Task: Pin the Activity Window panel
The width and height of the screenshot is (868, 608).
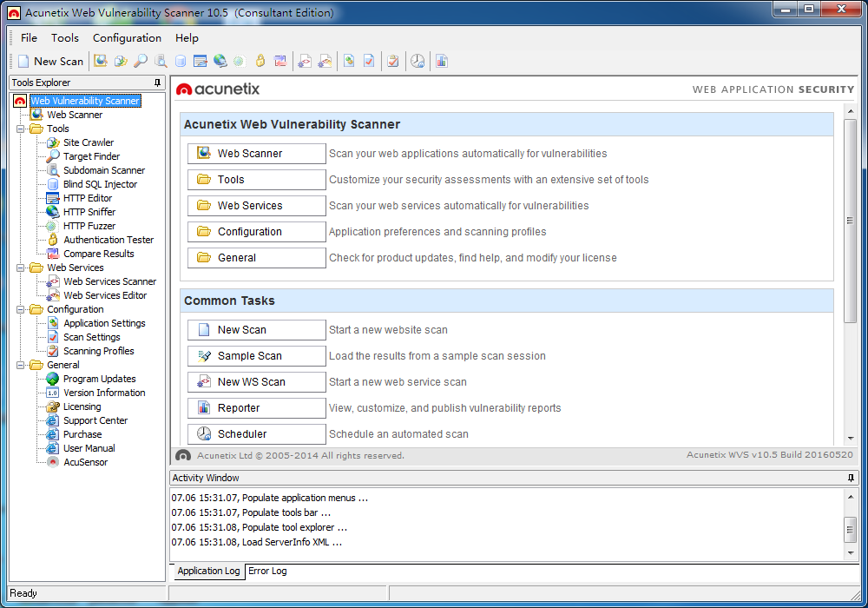Action: tap(851, 478)
